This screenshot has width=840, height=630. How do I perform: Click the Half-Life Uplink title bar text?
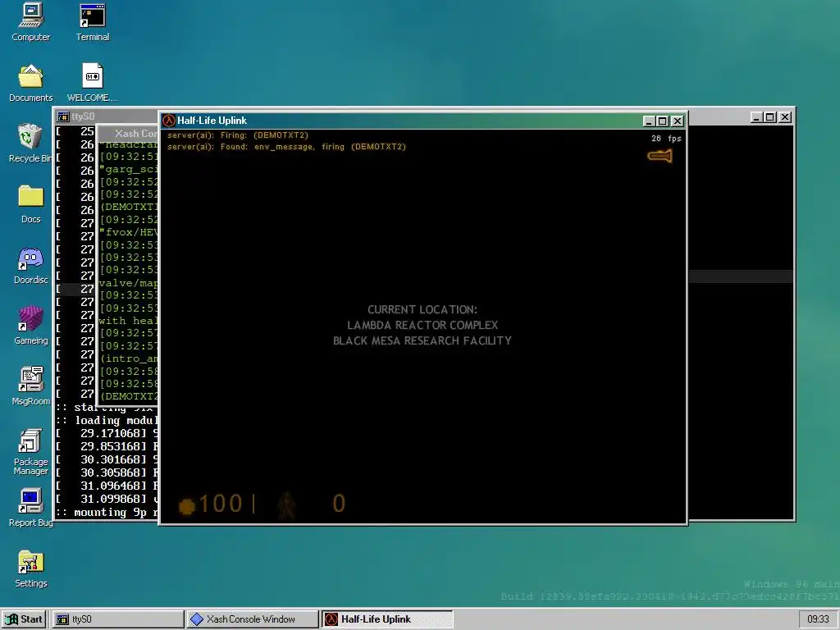point(212,121)
